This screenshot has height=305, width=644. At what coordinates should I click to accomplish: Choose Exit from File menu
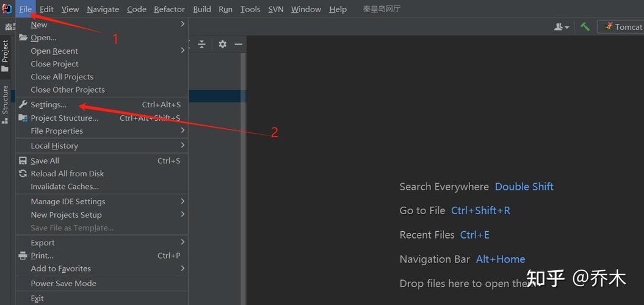point(102,298)
